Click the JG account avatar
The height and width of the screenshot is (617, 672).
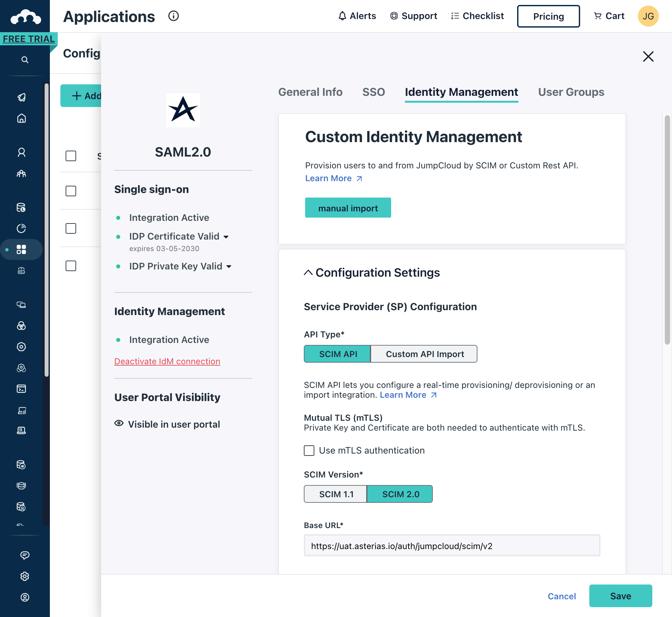coord(648,16)
